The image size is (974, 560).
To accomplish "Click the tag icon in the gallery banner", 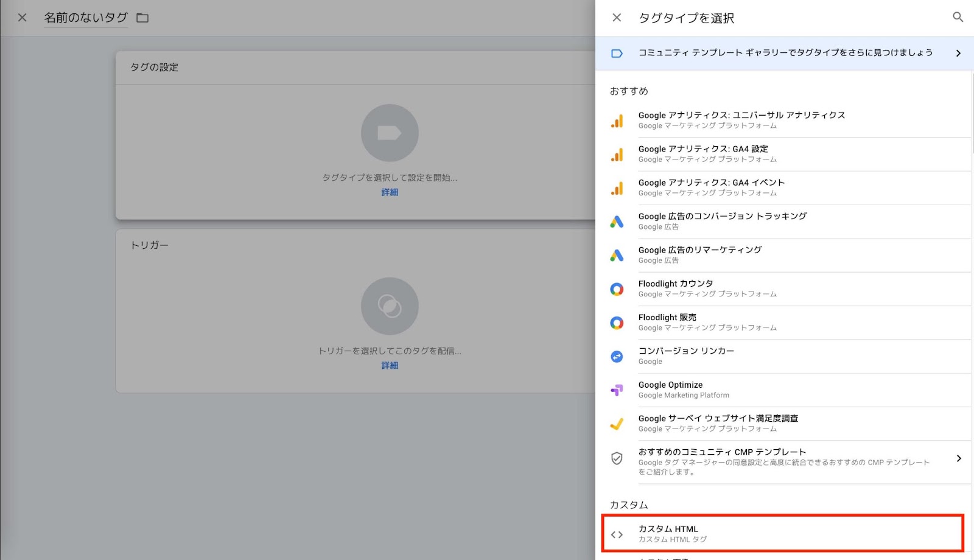I will pyautogui.click(x=617, y=54).
